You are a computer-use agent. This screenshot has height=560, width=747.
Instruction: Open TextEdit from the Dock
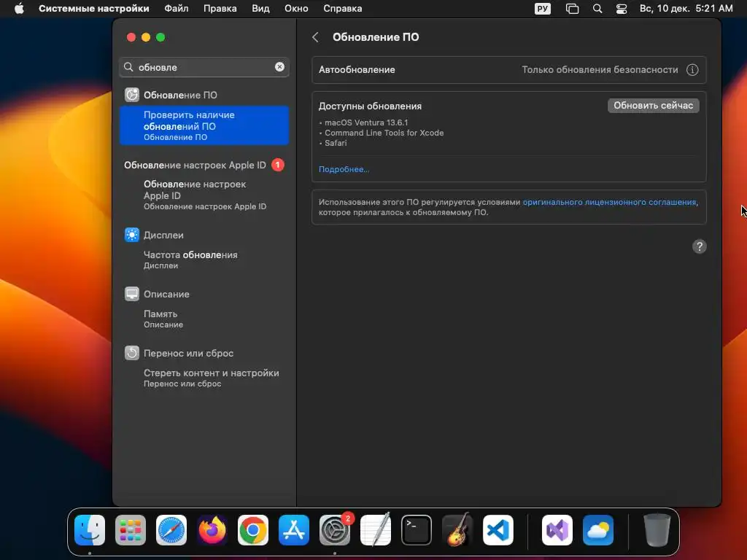[x=376, y=530]
